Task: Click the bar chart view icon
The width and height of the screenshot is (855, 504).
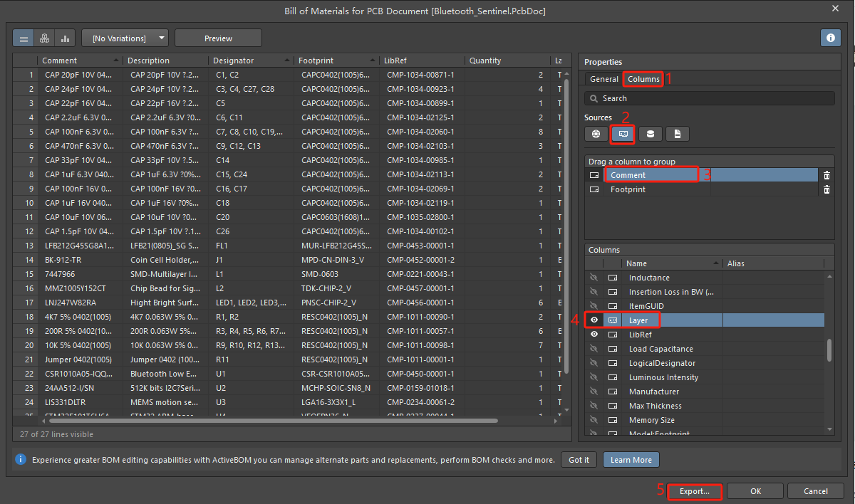Action: [x=65, y=38]
